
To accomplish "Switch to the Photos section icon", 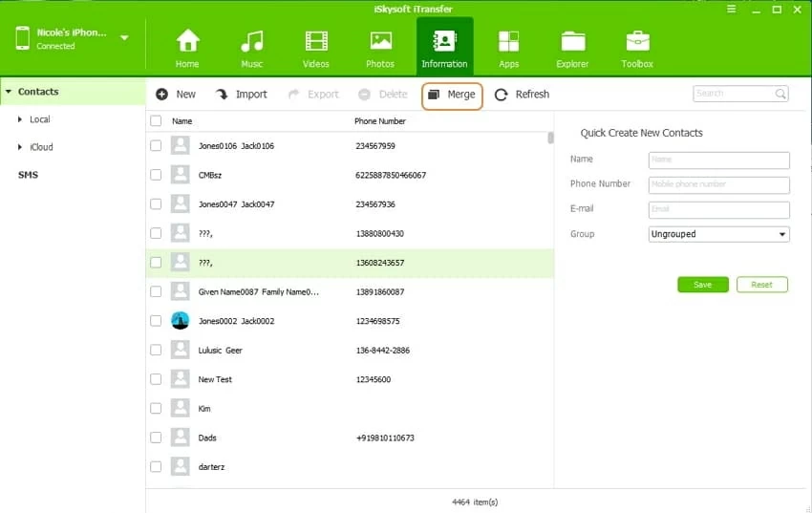I will pos(380,42).
